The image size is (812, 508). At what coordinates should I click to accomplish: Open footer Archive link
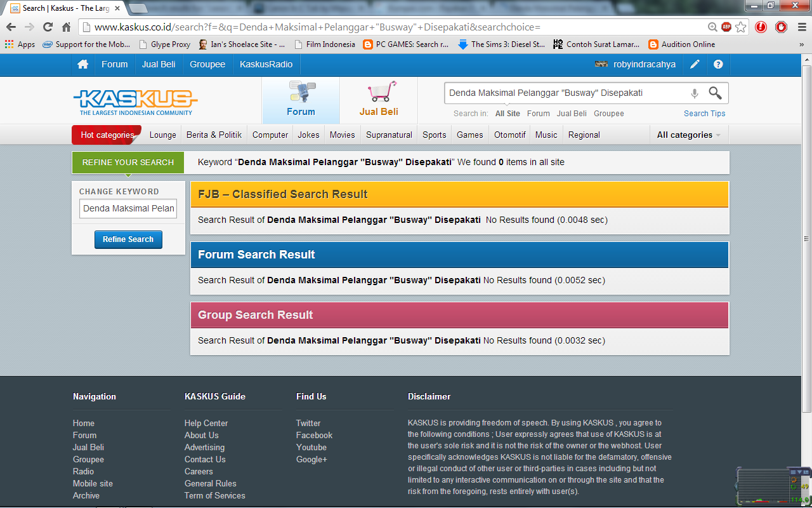point(86,495)
